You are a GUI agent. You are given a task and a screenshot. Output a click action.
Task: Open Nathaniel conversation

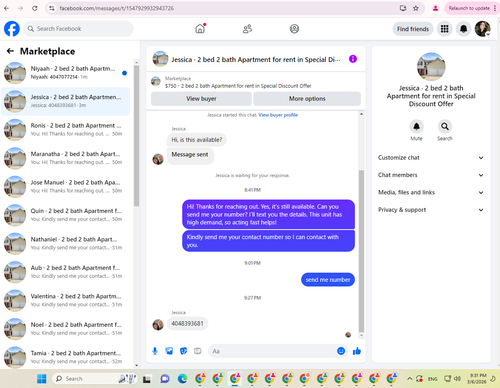(x=66, y=243)
